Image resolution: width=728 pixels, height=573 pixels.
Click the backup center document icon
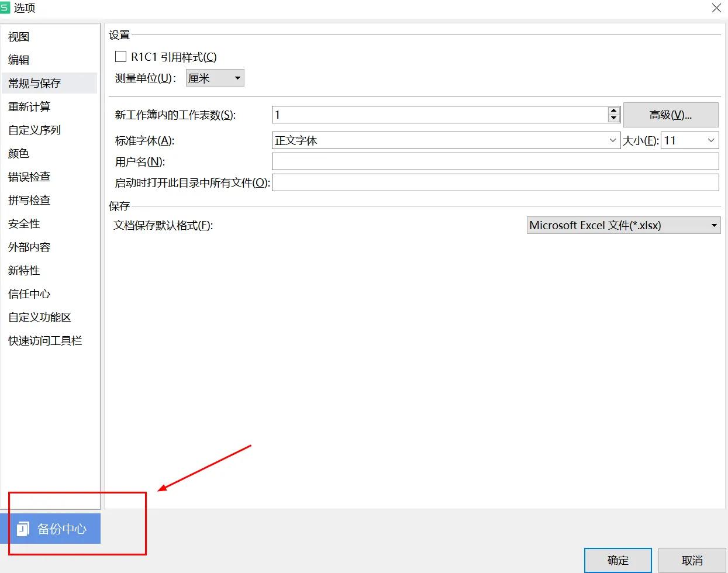(x=23, y=529)
